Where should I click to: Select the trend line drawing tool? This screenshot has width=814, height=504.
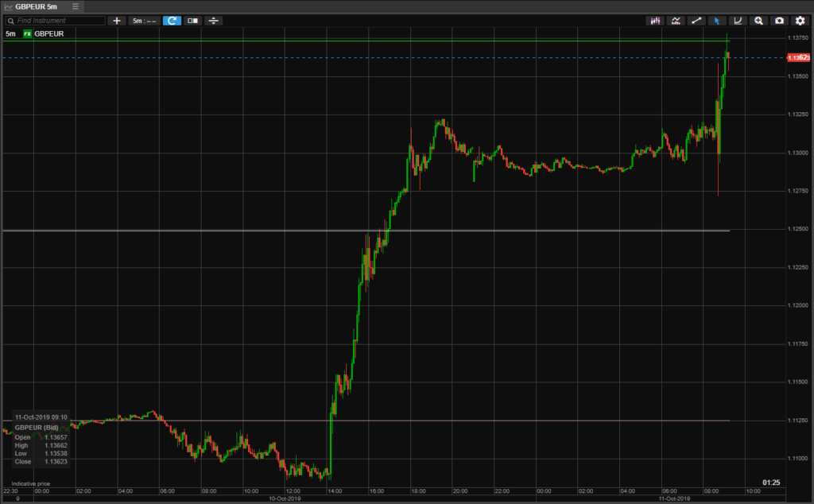696,21
